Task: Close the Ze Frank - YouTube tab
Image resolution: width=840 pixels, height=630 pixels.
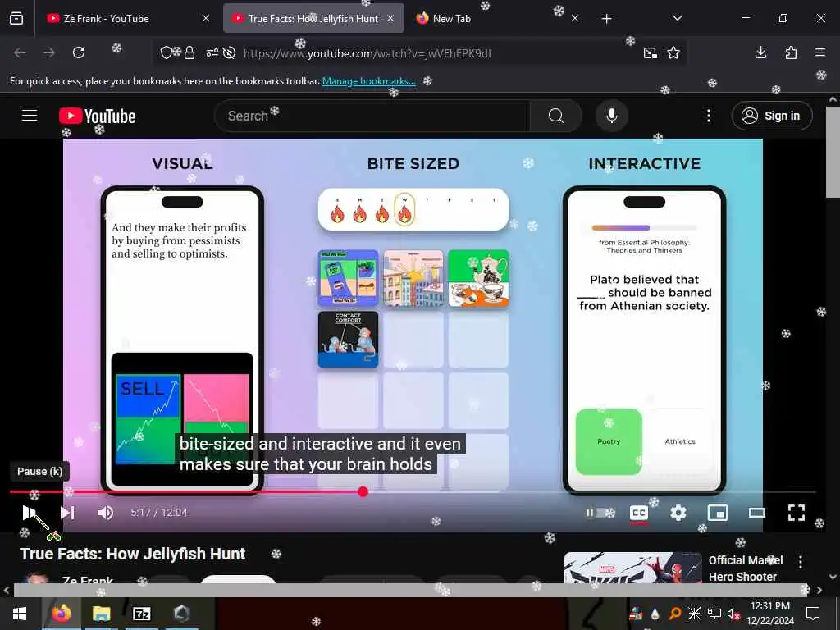Action: coord(206,19)
